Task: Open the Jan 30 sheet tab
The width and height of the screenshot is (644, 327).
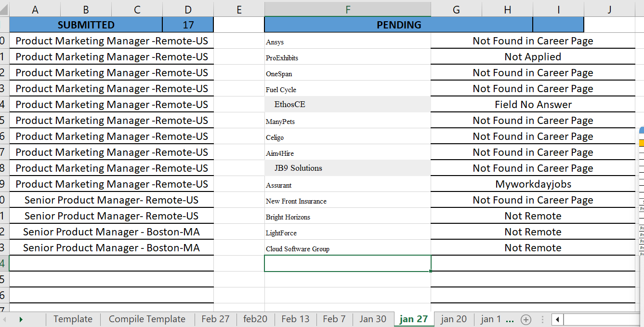Action: (x=373, y=319)
